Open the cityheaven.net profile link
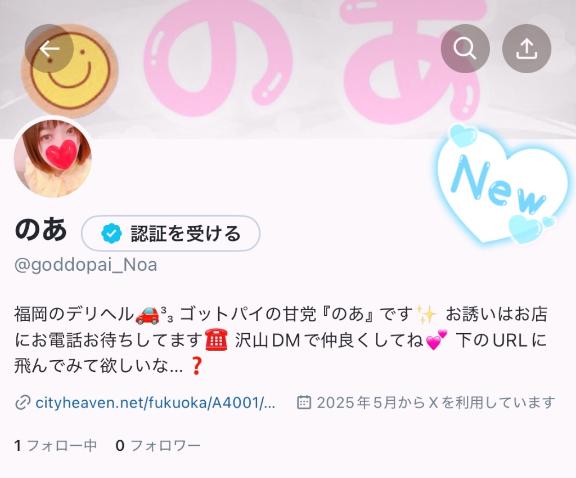 coord(155,403)
